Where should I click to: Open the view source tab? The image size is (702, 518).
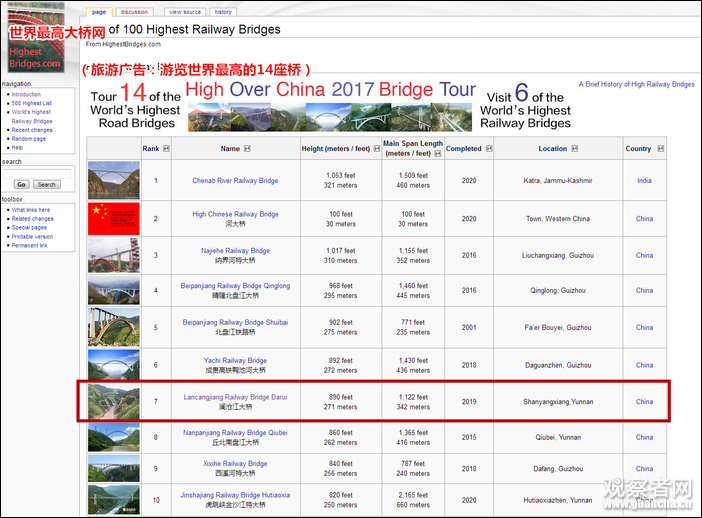click(x=185, y=12)
